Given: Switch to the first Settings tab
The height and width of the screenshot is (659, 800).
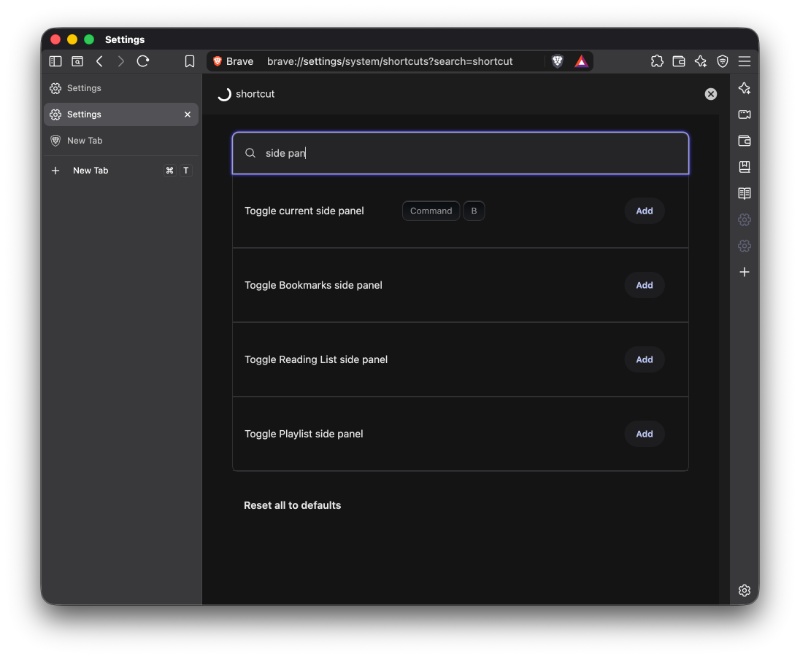Looking at the screenshot, I should [121, 88].
